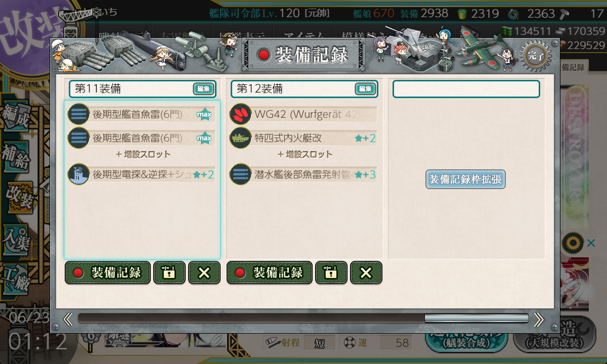The height and width of the screenshot is (364, 607).
Task: Delete 第11装備 preset with X button
Action: 204,273
